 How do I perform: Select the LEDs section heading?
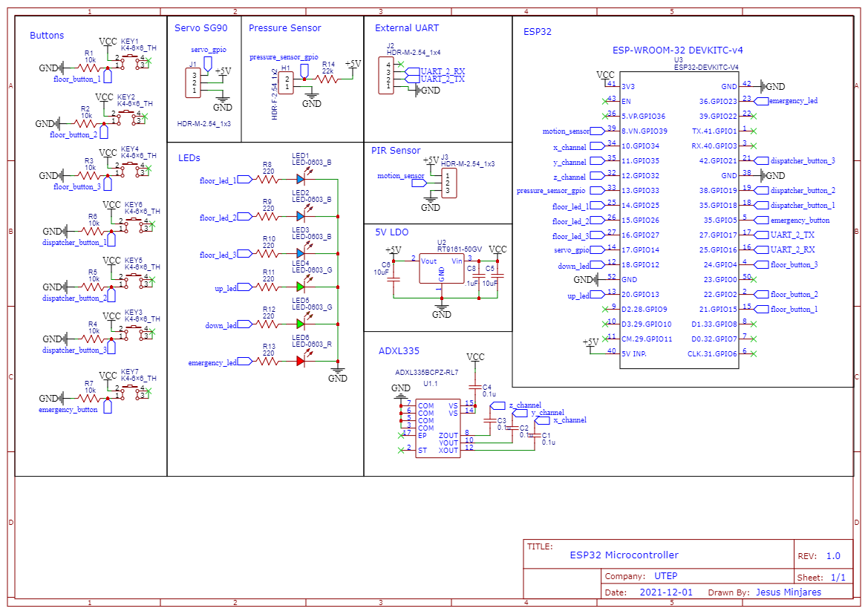(x=189, y=158)
